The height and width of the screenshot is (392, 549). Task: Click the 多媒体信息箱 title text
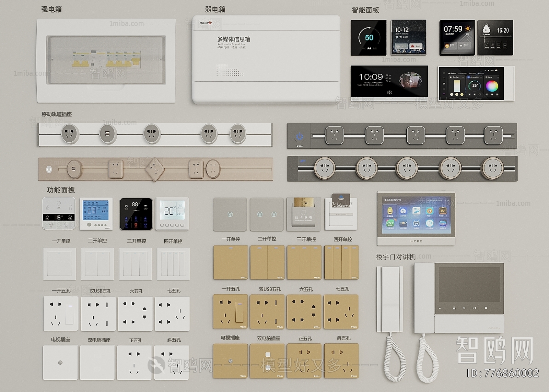click(x=233, y=39)
